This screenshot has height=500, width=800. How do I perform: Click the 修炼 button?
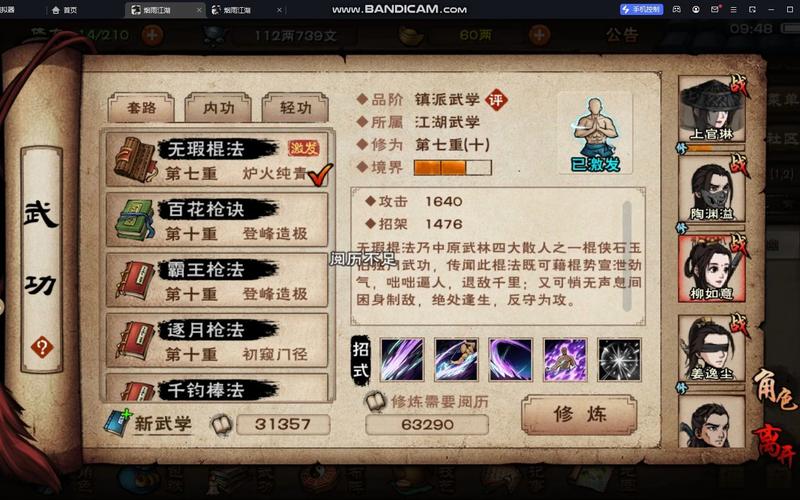pyautogui.click(x=579, y=414)
